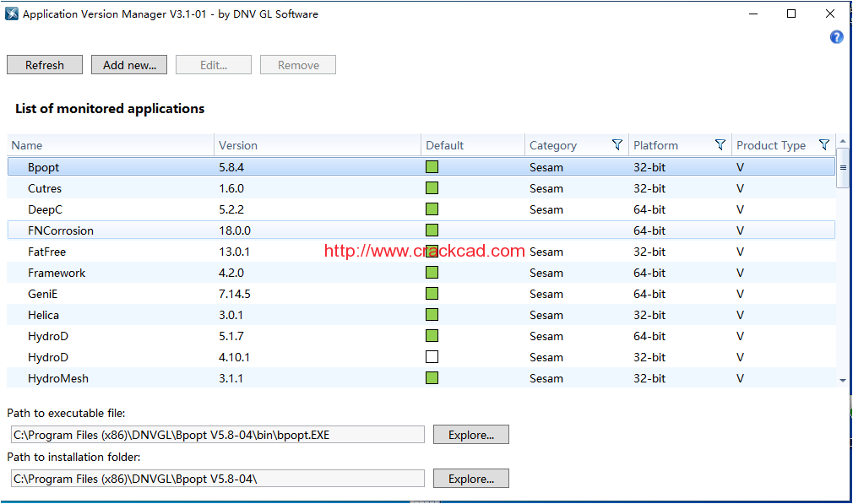Select the Framework row name
853x504 pixels.
click(x=57, y=273)
